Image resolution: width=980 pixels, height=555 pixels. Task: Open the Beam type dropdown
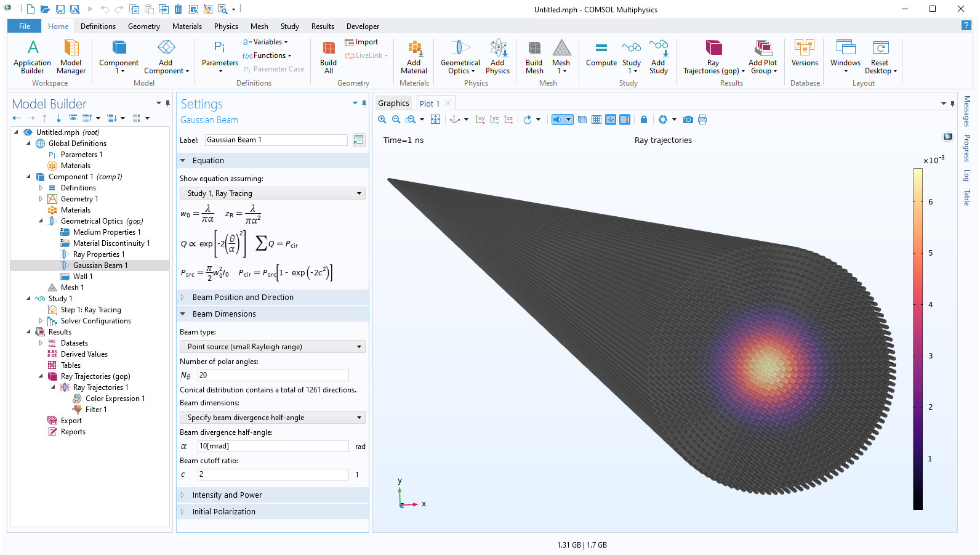pyautogui.click(x=272, y=347)
